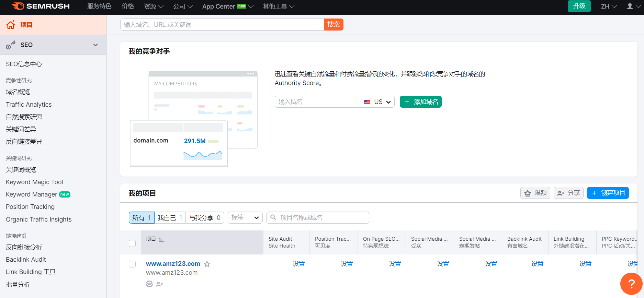644x298 pixels.
Task: Click share-user icon under amz123 project
Action: 160,284
